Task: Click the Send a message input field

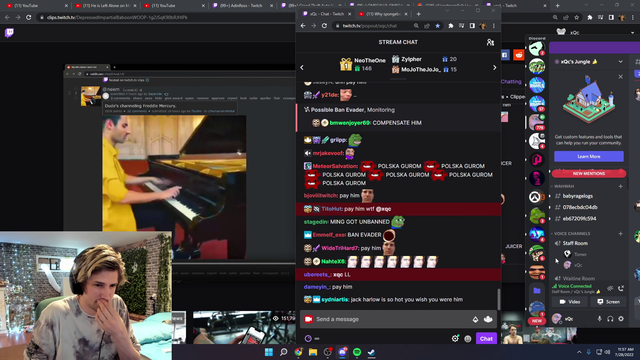Action: 398,319
